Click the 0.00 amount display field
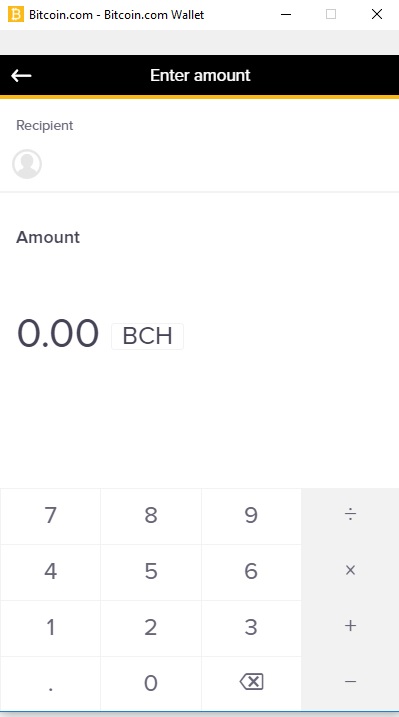 point(58,334)
